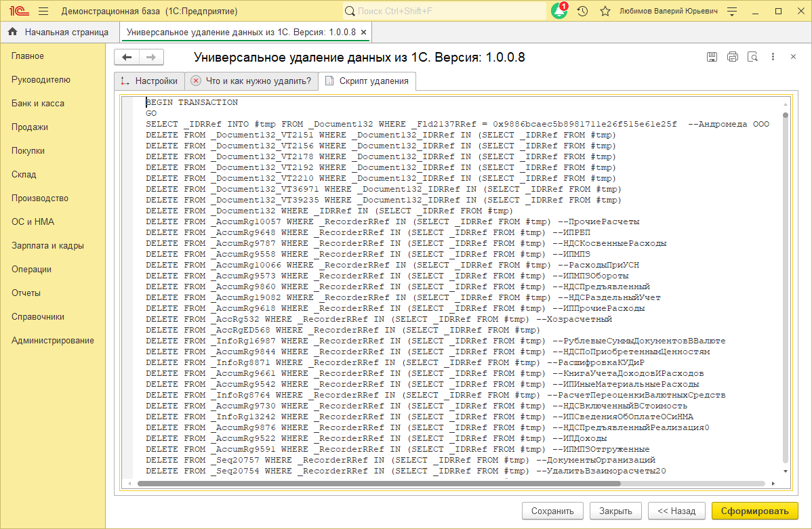Open the main hamburger menu
The image size is (812, 529).
click(x=43, y=12)
